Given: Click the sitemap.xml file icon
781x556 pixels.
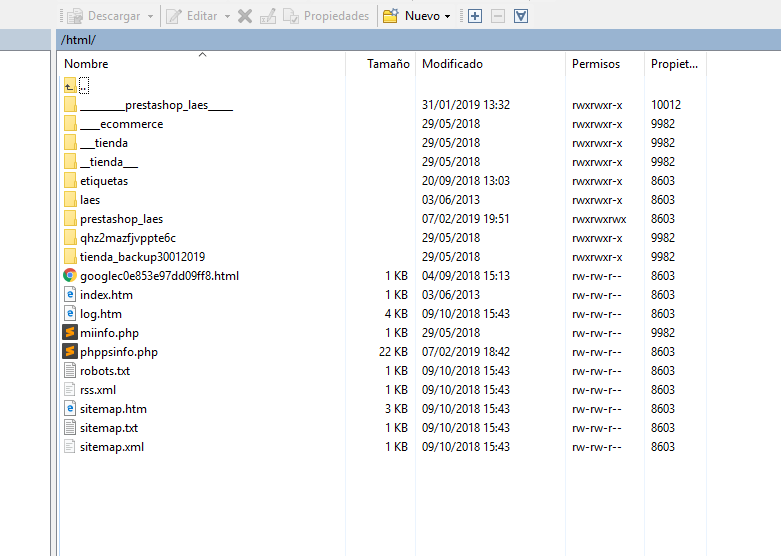Looking at the screenshot, I should point(70,446).
